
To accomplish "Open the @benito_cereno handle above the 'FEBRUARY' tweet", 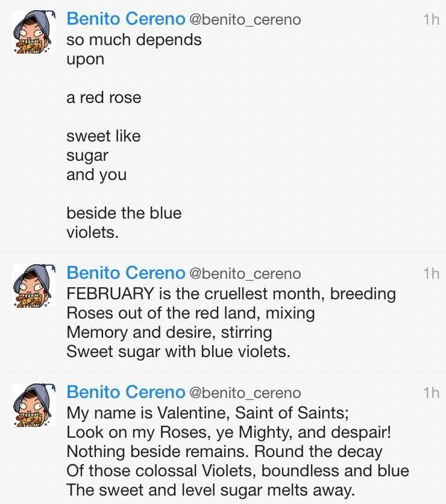I will (245, 273).
